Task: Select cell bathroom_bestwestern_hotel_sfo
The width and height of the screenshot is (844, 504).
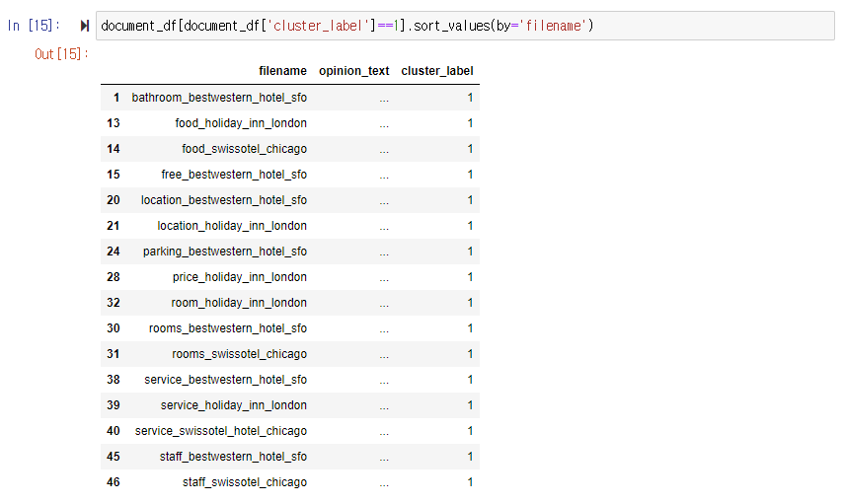Action: click(x=219, y=98)
